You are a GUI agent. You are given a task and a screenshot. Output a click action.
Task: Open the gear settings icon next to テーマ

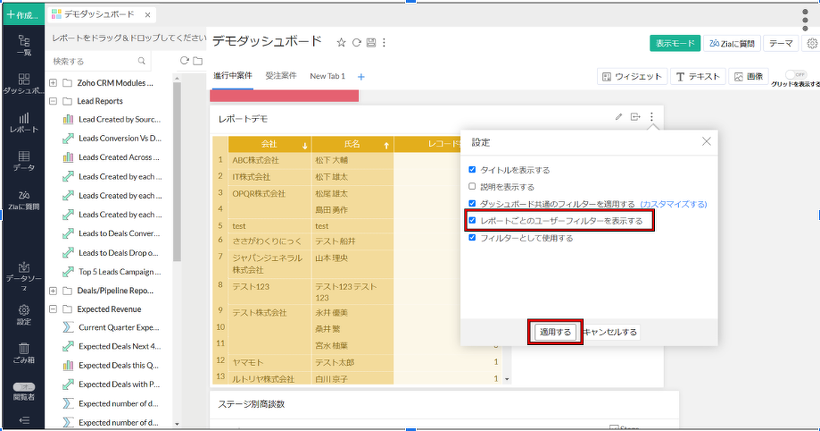[812, 43]
